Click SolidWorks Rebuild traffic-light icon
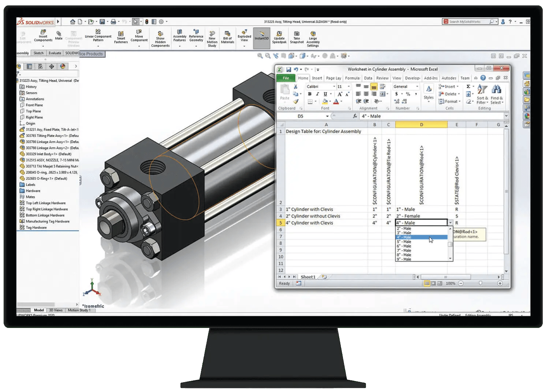This screenshot has height=392, width=549. pyautogui.click(x=147, y=22)
